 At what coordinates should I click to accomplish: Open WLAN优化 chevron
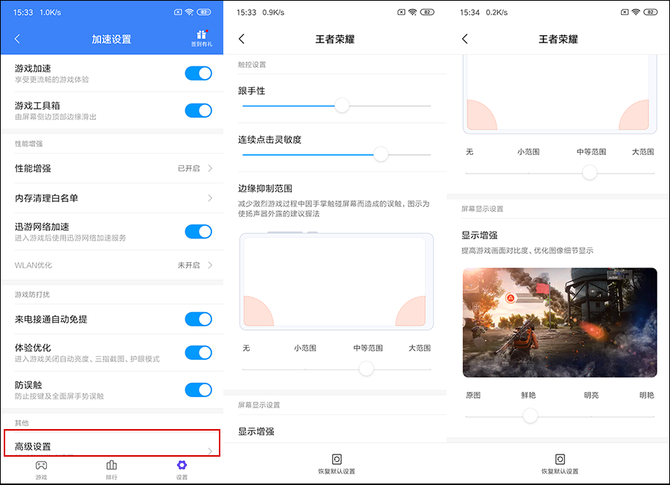tap(210, 265)
